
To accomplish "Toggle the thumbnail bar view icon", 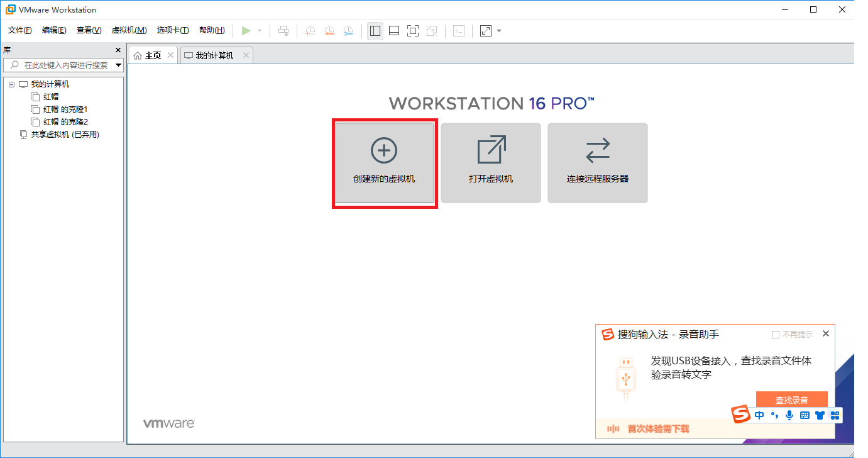I will [394, 31].
